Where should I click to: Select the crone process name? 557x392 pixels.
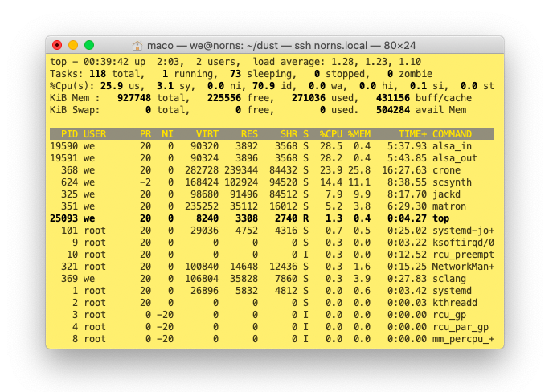(446, 170)
